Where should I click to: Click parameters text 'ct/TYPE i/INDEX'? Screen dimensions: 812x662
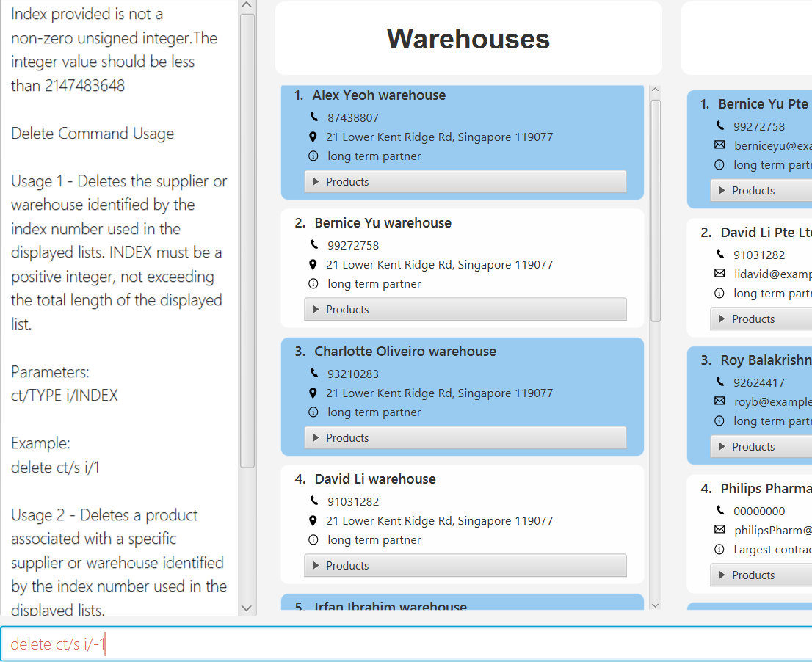point(64,396)
